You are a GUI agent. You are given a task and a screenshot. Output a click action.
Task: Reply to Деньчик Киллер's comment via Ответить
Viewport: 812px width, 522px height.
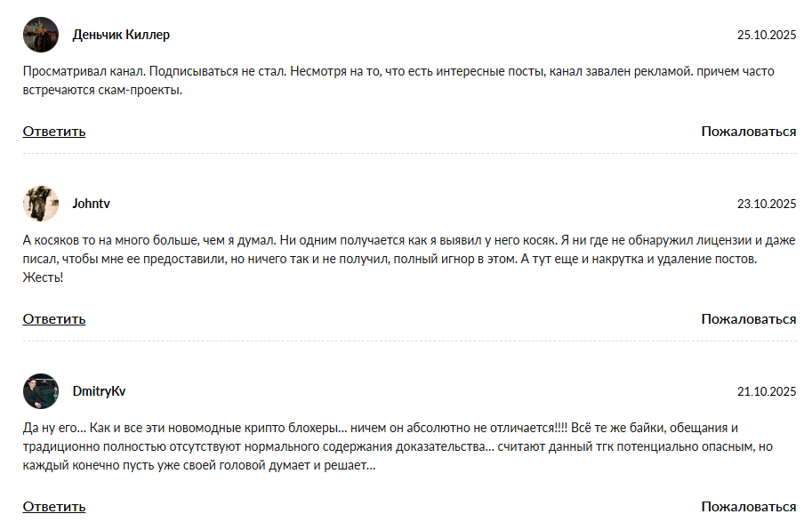(54, 132)
